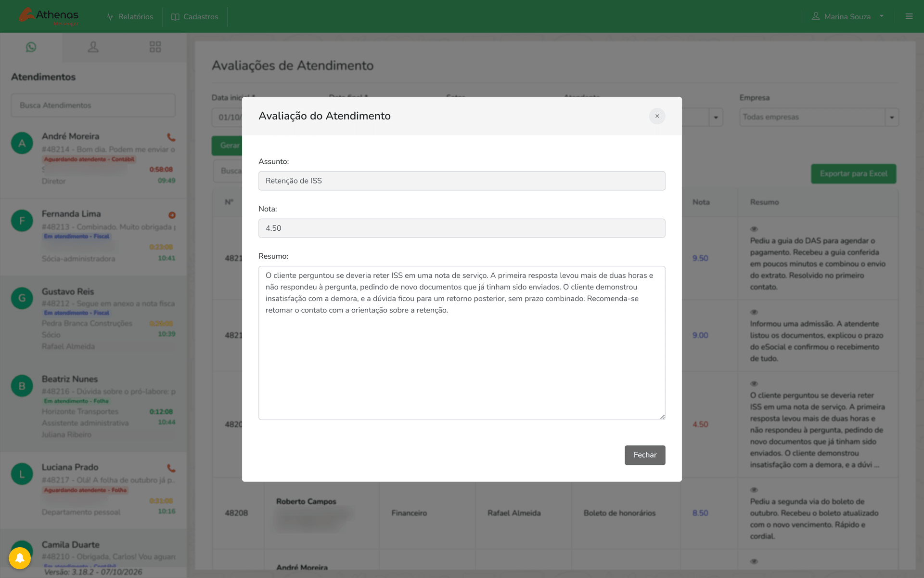Viewport: 924px width, 578px height.
Task: Click the phone icon on André Moreira
Action: pyautogui.click(x=171, y=137)
